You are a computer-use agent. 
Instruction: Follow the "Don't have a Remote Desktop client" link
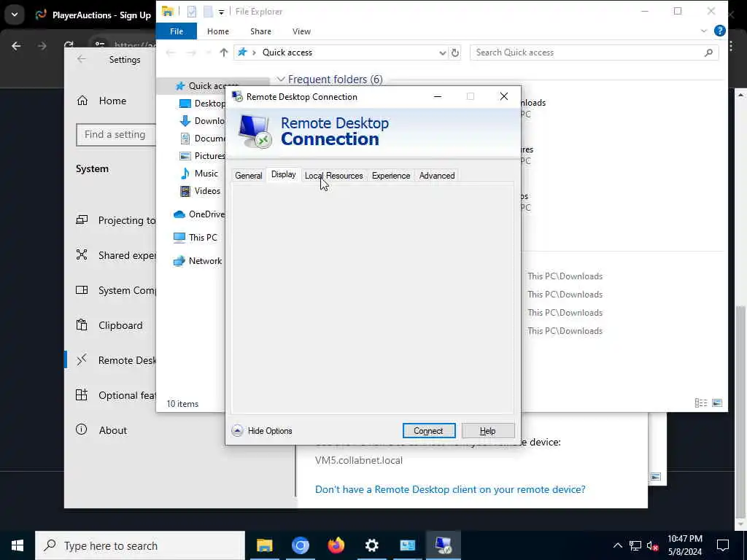click(x=450, y=489)
